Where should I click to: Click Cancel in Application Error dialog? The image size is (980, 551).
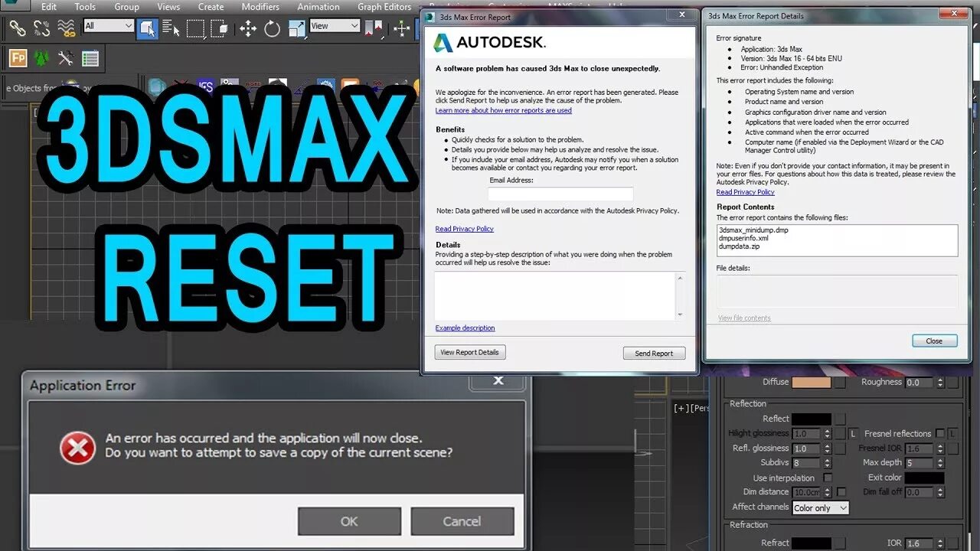point(462,521)
